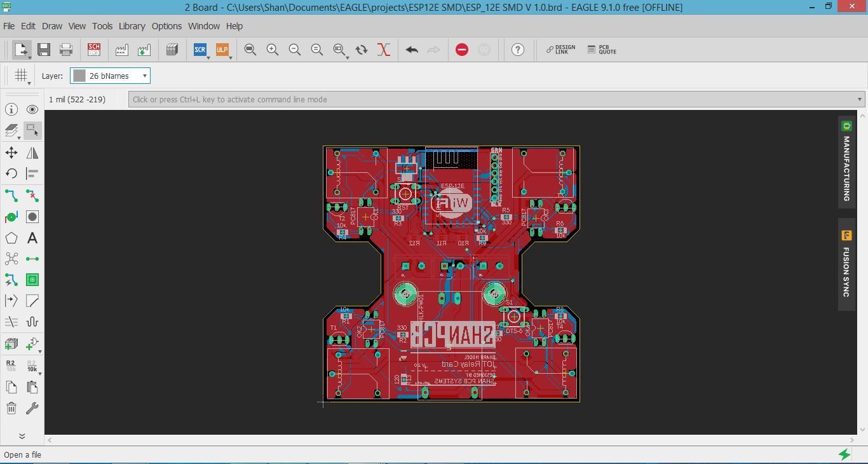868x464 pixels.
Task: Select the Mirror tool
Action: [32, 153]
